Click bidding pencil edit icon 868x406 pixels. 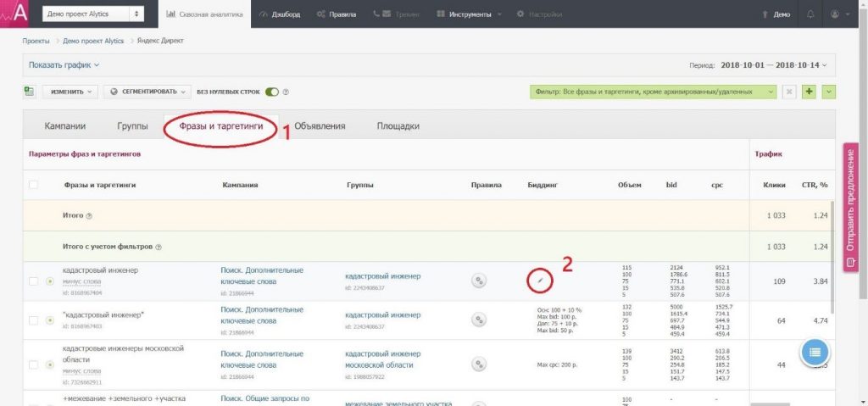tap(540, 281)
